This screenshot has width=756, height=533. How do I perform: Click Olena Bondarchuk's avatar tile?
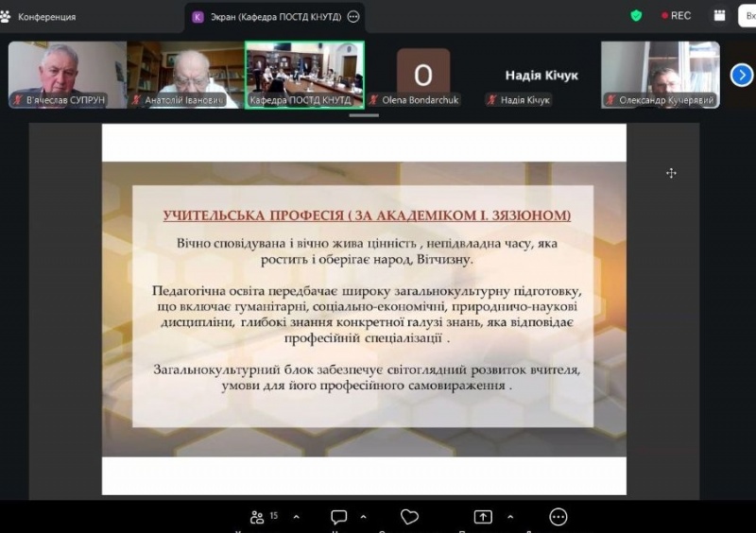coord(422,74)
